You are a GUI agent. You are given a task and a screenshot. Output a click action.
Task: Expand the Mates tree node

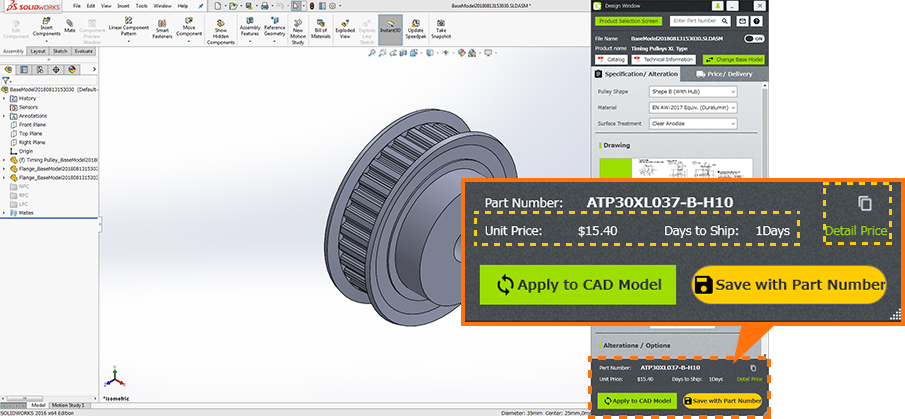click(4, 213)
